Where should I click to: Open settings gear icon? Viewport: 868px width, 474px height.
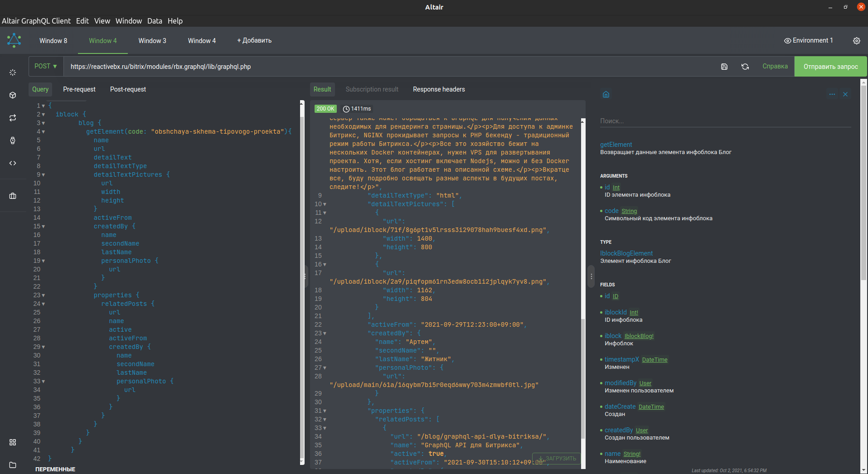click(857, 41)
